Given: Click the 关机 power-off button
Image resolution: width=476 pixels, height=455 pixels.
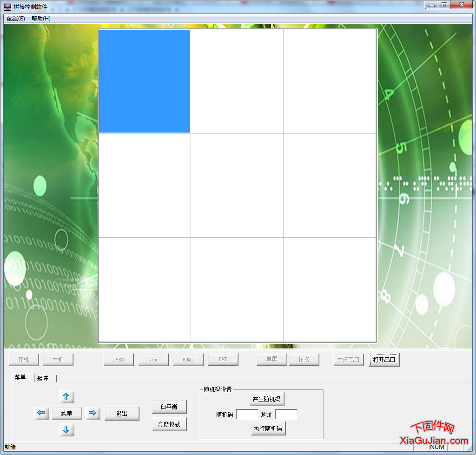Looking at the screenshot, I should pyautogui.click(x=58, y=360).
